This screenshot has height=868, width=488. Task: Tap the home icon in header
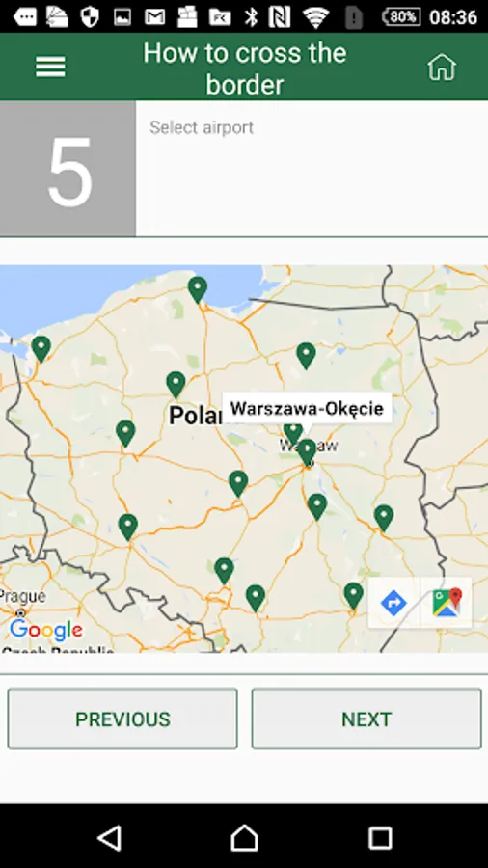[x=442, y=67]
